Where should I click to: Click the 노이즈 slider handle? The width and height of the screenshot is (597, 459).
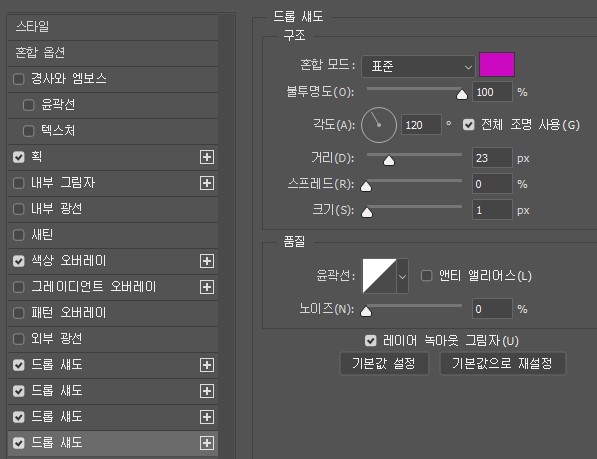pyautogui.click(x=366, y=311)
